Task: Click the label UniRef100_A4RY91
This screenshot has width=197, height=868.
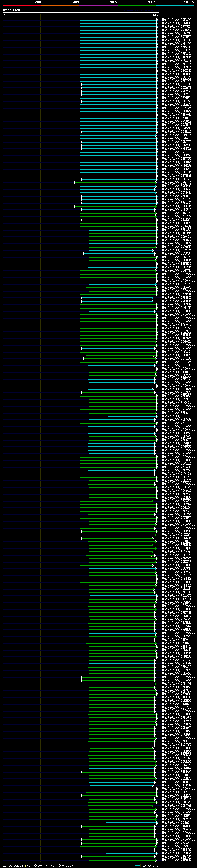Action: tap(177, 213)
